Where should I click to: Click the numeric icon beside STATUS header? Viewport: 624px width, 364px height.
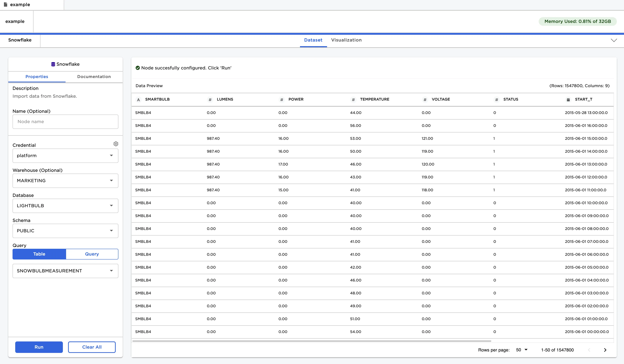(x=497, y=100)
